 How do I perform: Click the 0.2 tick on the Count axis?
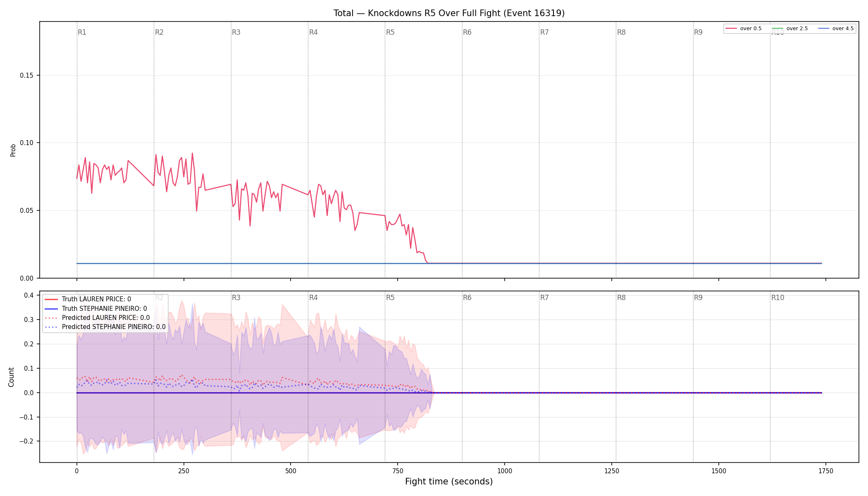29,344
